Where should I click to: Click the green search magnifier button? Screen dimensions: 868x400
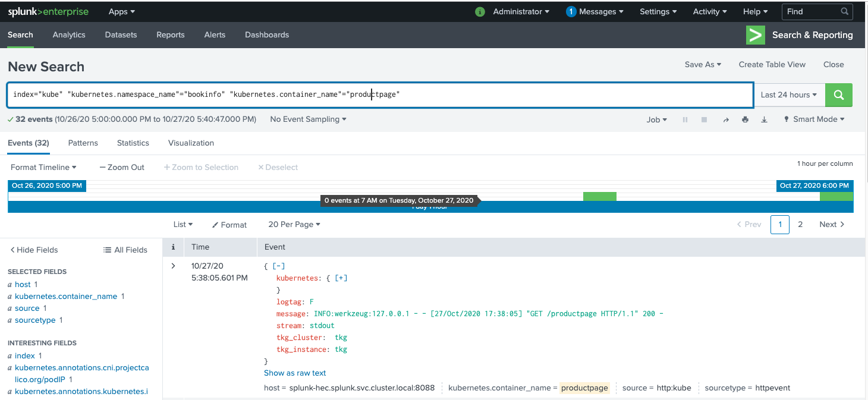point(839,95)
